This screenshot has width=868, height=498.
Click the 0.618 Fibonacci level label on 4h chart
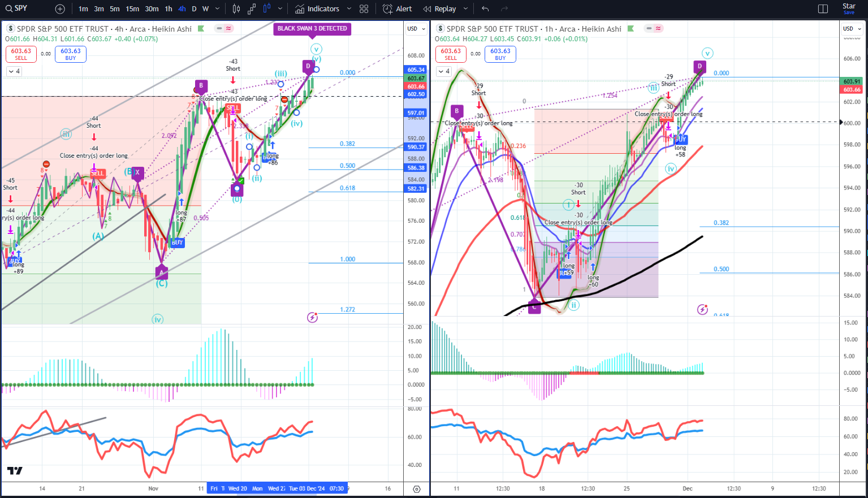click(347, 188)
